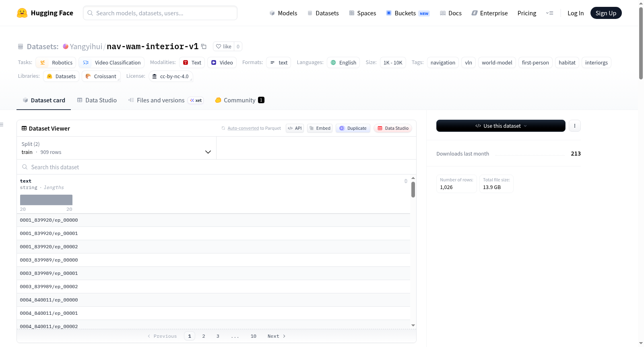644x347 pixels.
Task: Select row 0003_839989/ep_00001
Action: [x=213, y=273]
